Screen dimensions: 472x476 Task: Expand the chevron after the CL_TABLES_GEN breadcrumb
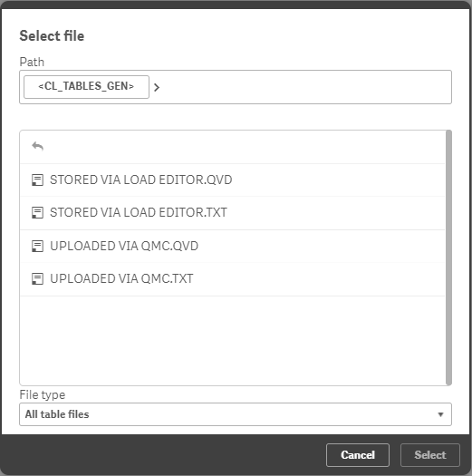[x=157, y=87]
